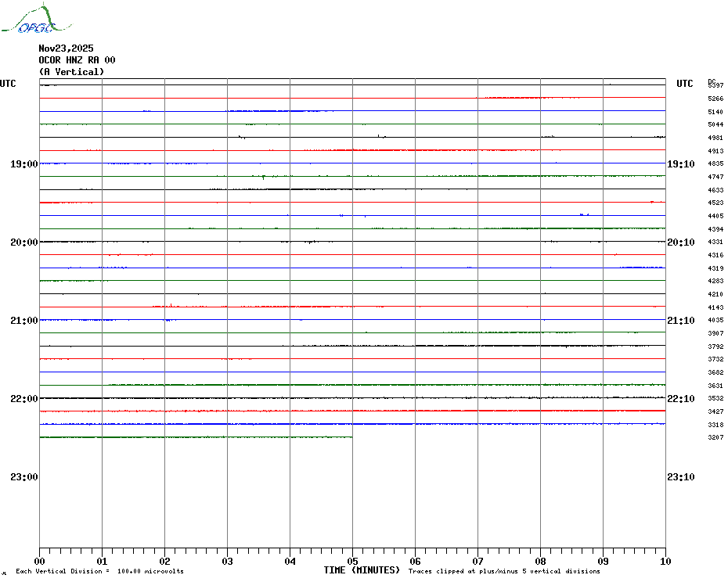This screenshot has width=728, height=582.
Task: Click the OCOR HNZ RA 00 station label
Action: (77, 60)
